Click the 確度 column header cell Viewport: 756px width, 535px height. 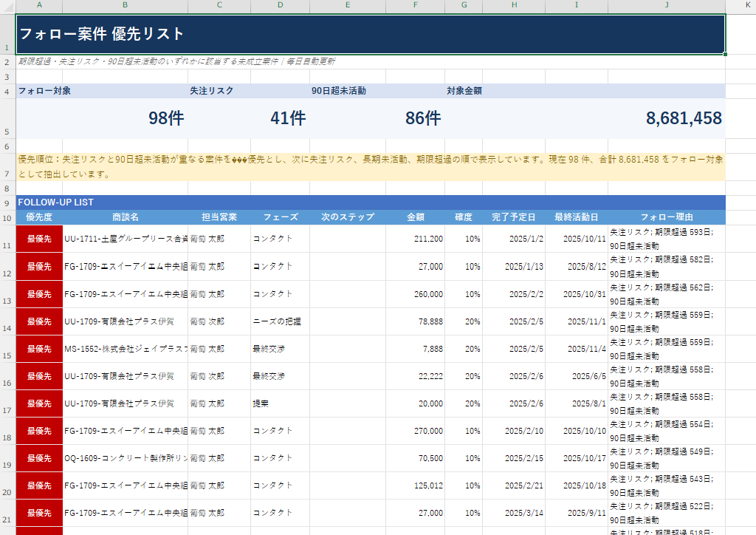point(464,217)
